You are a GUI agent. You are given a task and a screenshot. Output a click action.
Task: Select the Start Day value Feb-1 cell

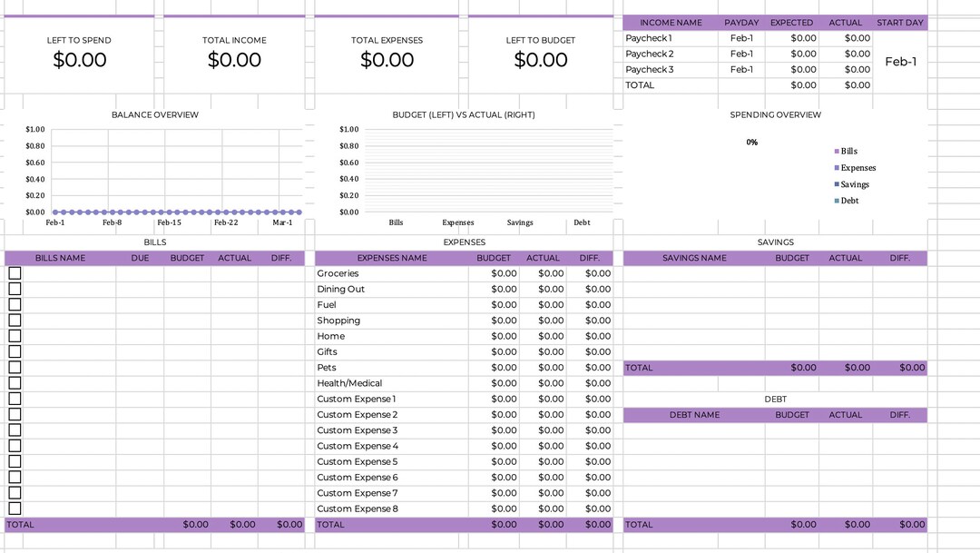901,62
